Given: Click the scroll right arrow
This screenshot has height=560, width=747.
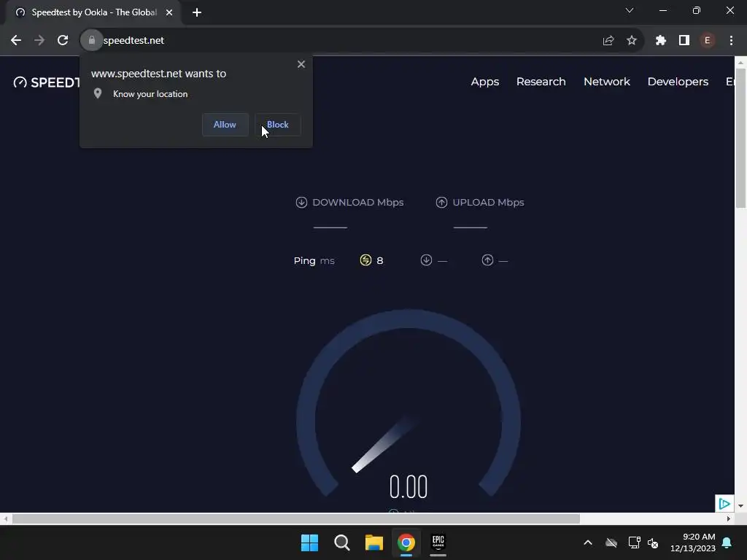Looking at the screenshot, I should pos(729,518).
